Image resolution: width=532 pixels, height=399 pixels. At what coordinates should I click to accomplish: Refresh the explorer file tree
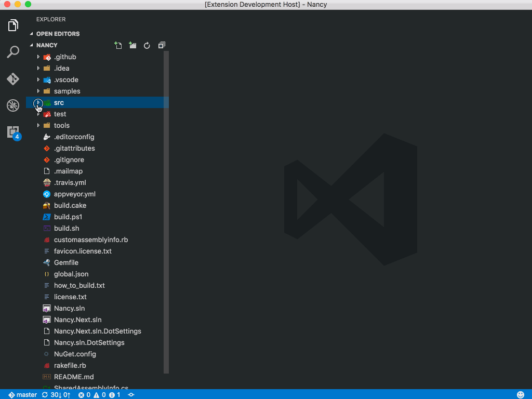147,45
